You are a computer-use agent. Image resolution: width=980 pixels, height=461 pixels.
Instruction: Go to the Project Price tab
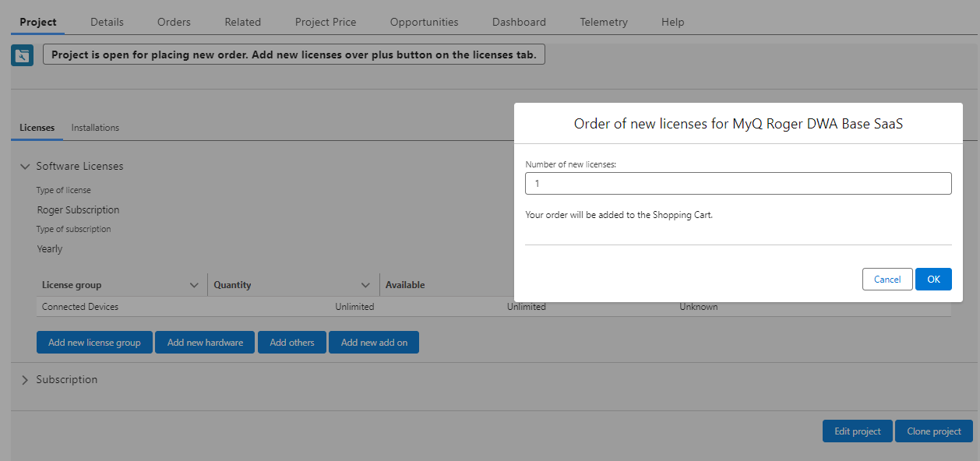pos(325,22)
